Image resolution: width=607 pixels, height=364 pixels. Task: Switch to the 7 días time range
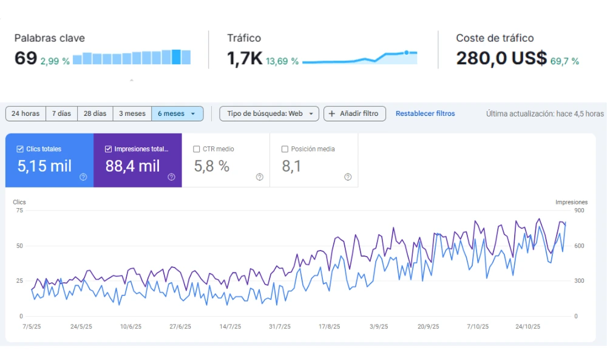[x=61, y=113]
